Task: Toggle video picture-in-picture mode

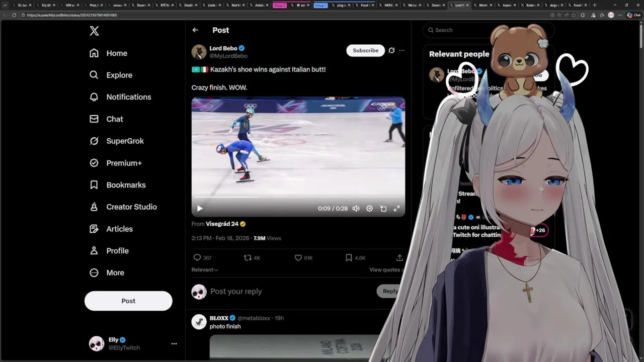Action: (383, 208)
